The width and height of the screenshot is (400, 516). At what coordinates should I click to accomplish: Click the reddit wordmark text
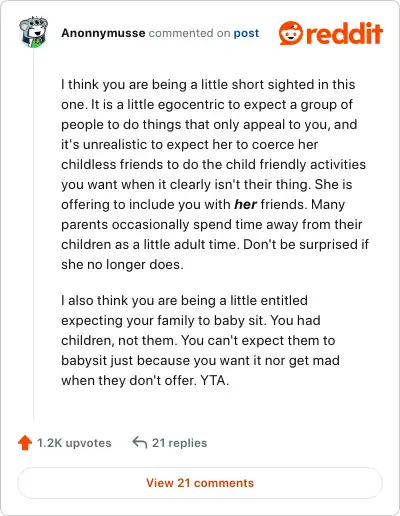[x=344, y=33]
